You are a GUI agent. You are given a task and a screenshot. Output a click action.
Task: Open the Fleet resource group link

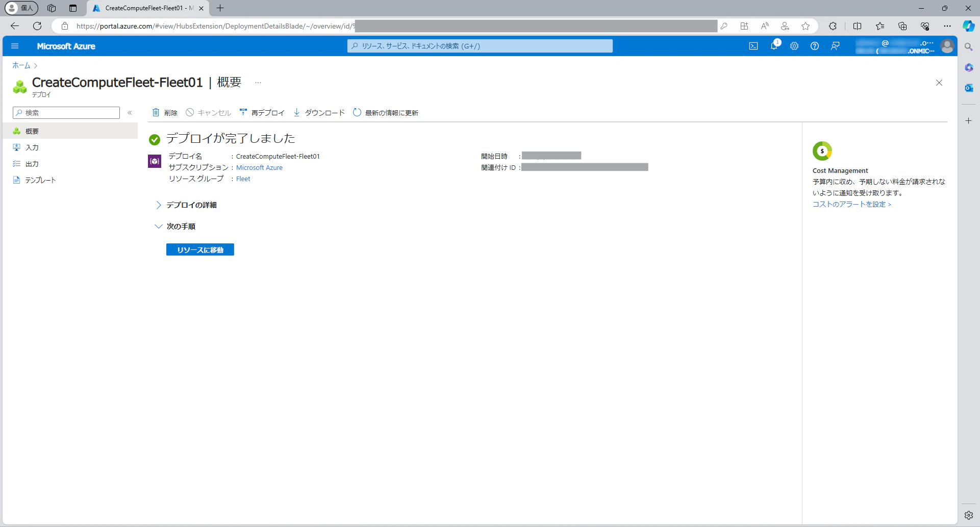[243, 179]
